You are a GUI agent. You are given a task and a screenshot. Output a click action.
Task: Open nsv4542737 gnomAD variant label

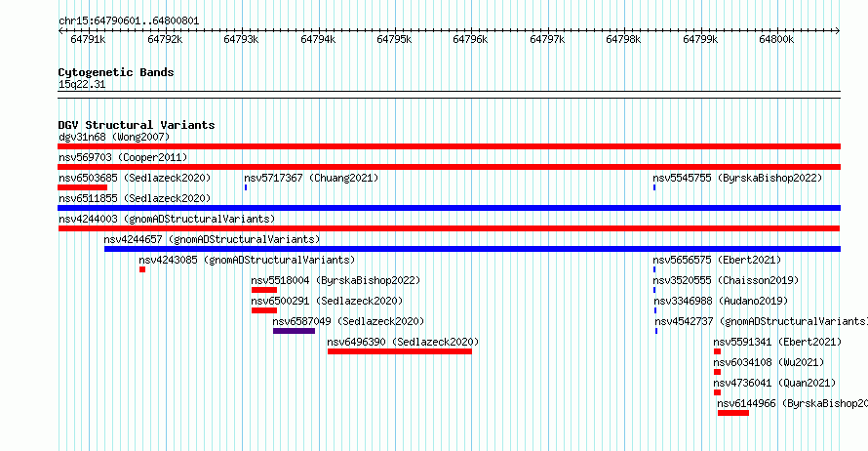point(761,321)
